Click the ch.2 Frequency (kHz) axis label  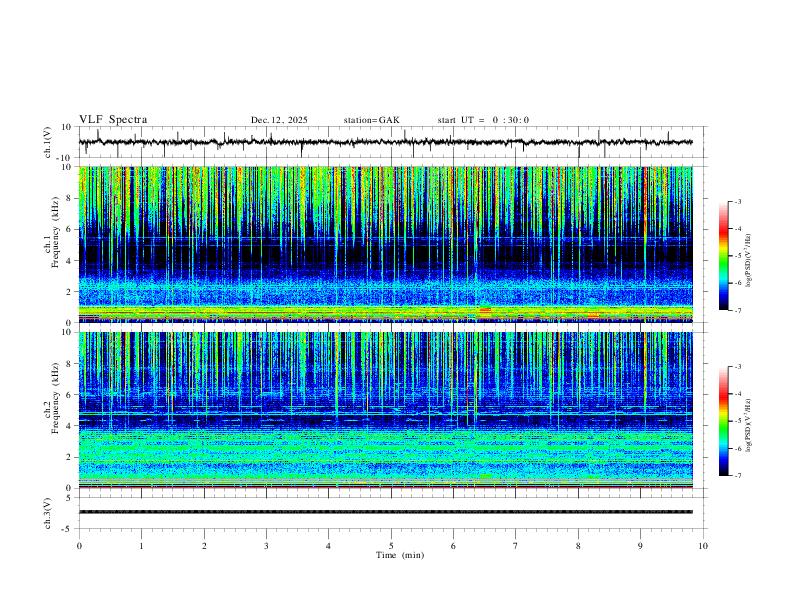click(55, 398)
